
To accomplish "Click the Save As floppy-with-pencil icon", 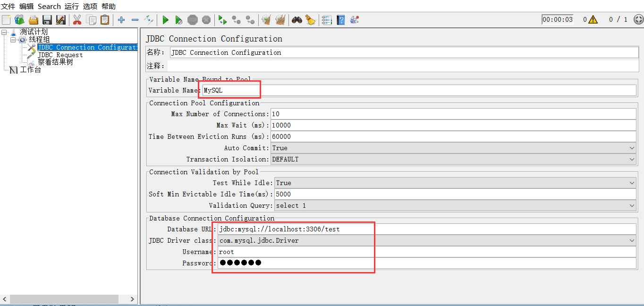I will coord(61,20).
